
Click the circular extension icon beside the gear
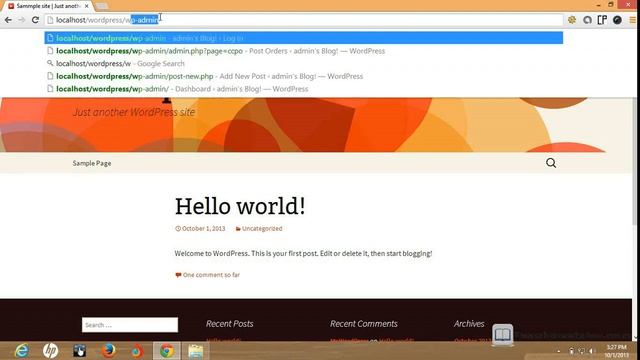pos(587,20)
